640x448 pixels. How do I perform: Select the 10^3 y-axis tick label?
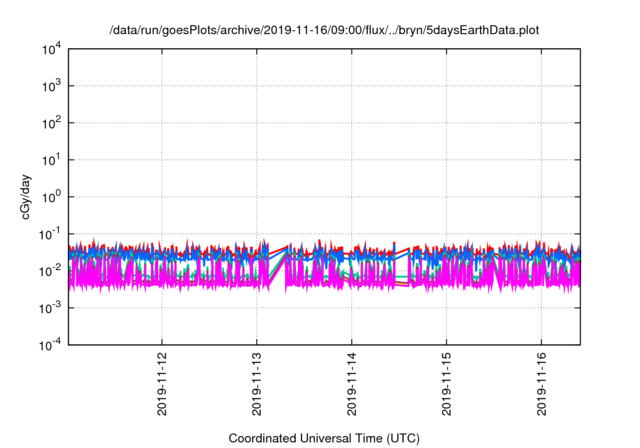[53, 86]
